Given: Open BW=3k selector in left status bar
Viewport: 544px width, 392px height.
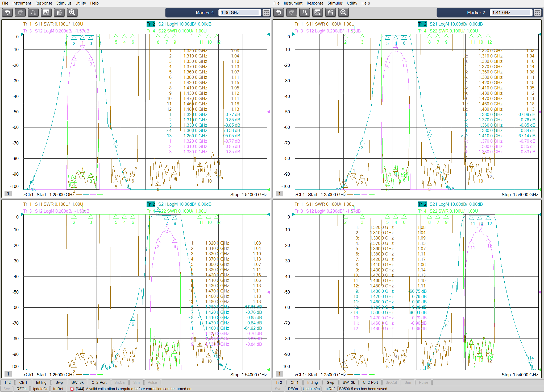Looking at the screenshot, I should (x=77, y=382).
